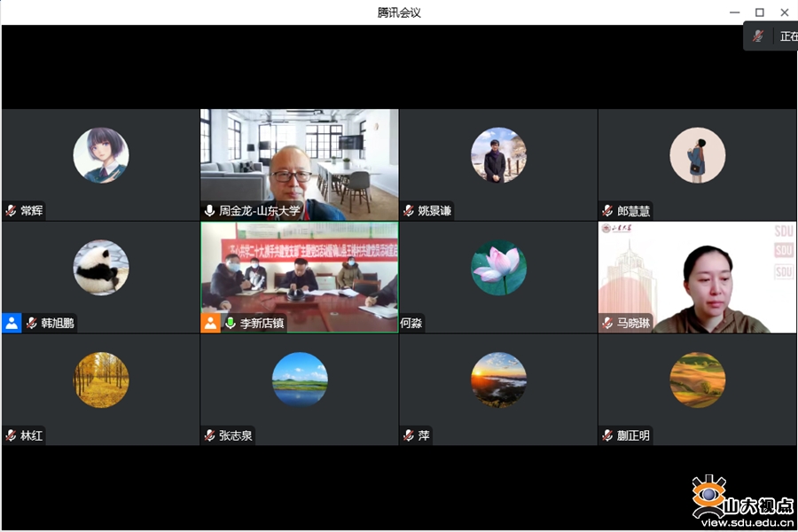Click the orange host badge on 李新店镇's tile
This screenshot has width=798, height=532.
coord(210,323)
